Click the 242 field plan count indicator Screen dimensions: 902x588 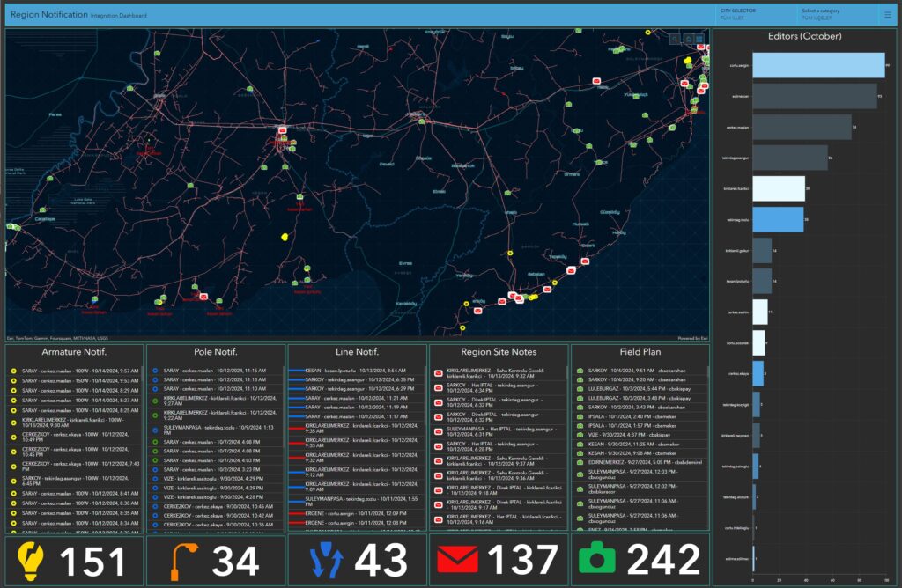click(x=663, y=559)
